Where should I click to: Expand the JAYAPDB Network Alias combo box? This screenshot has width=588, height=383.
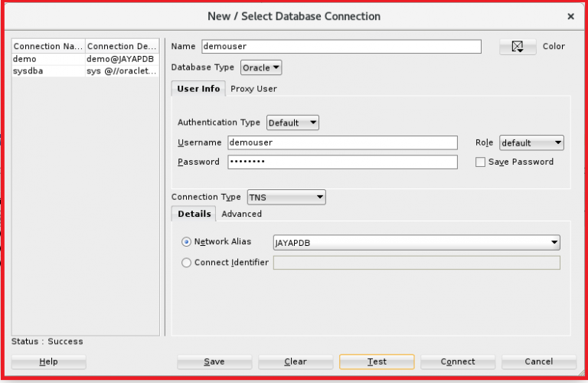tap(416, 243)
